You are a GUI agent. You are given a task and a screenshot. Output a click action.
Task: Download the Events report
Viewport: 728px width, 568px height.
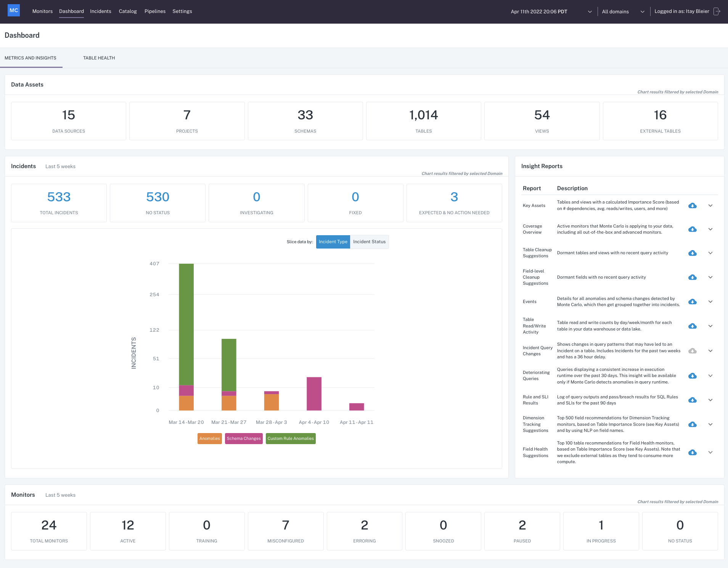(x=693, y=302)
